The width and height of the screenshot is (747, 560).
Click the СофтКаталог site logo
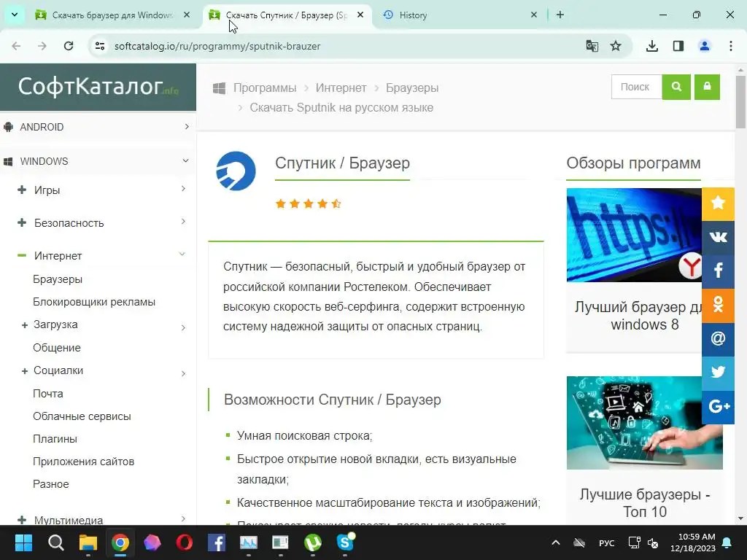[98, 87]
